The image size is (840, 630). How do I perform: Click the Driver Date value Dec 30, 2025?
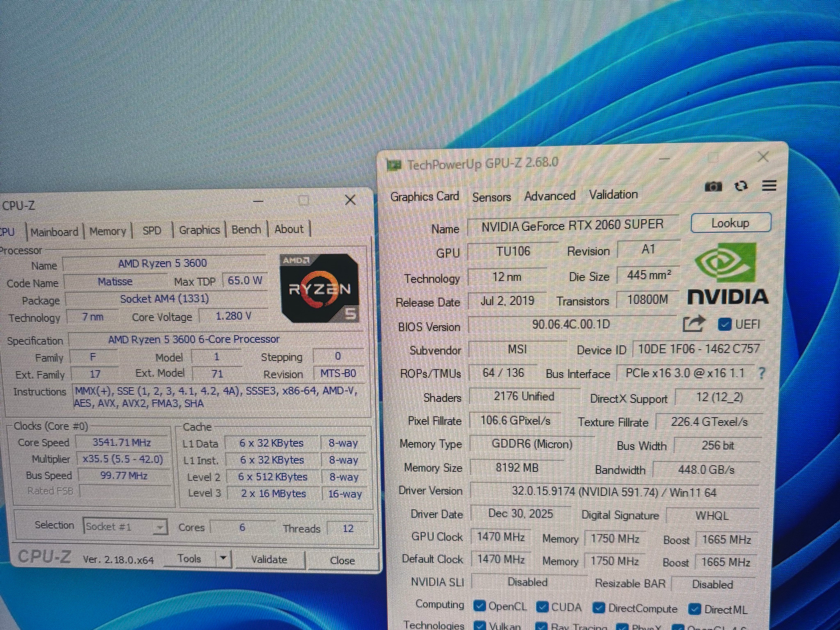[520, 514]
